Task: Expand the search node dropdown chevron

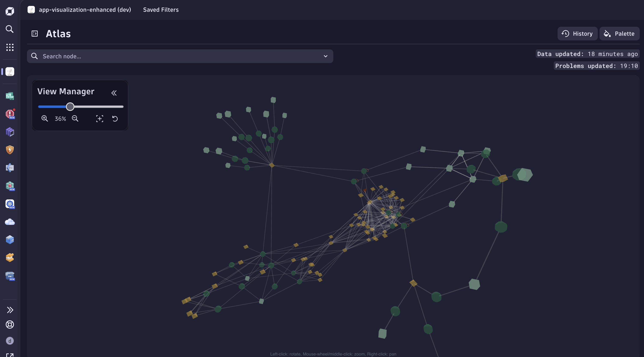Action: (325, 56)
